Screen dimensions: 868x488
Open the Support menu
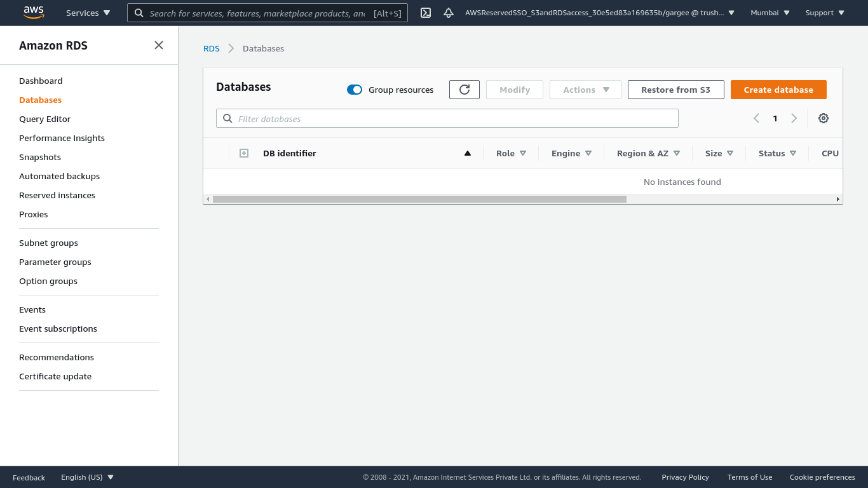[x=825, y=13]
